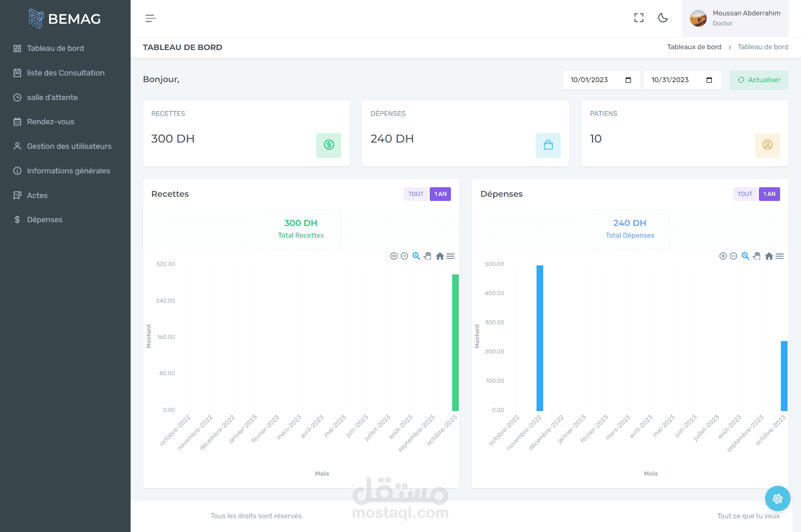801x532 pixels.
Task: Click Tableaux de bord breadcrumb link
Action: 694,47
